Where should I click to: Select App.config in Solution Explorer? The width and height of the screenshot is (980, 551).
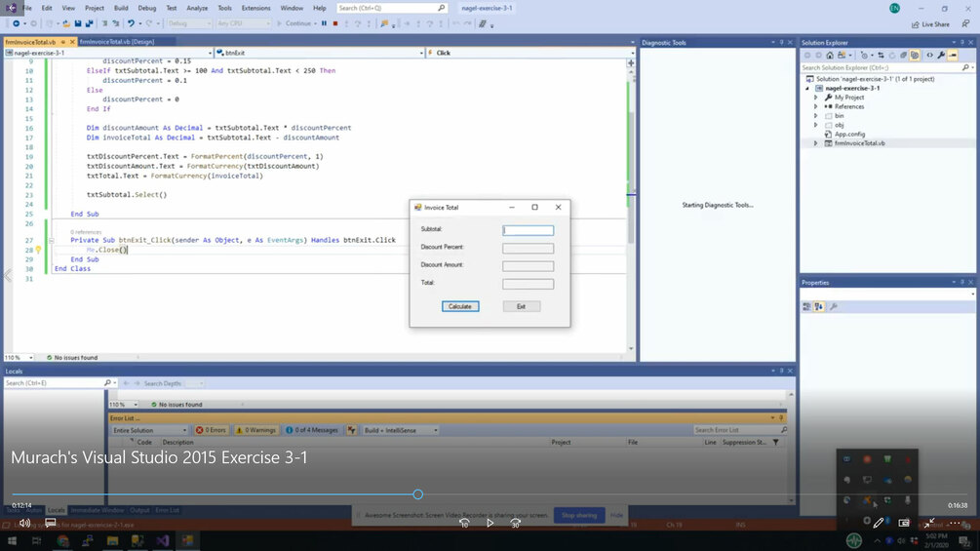pyautogui.click(x=849, y=135)
